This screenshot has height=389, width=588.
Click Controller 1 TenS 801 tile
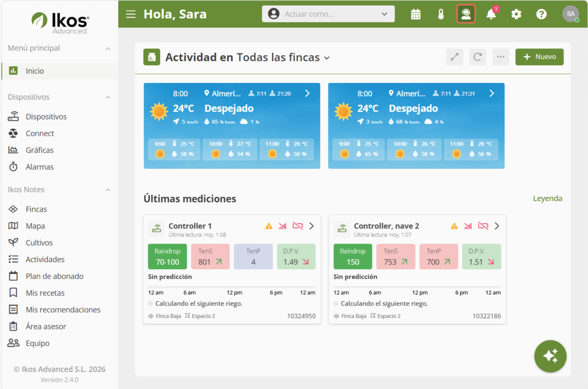coord(210,257)
